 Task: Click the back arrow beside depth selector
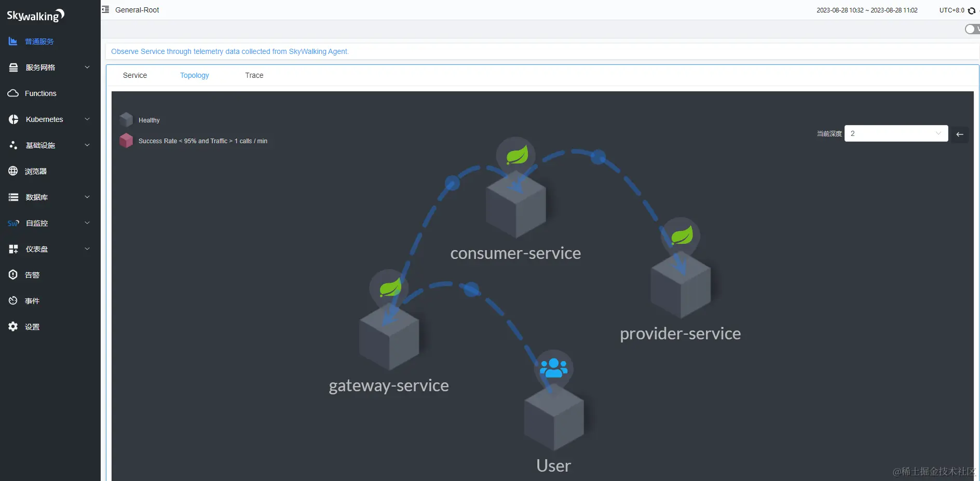tap(960, 134)
